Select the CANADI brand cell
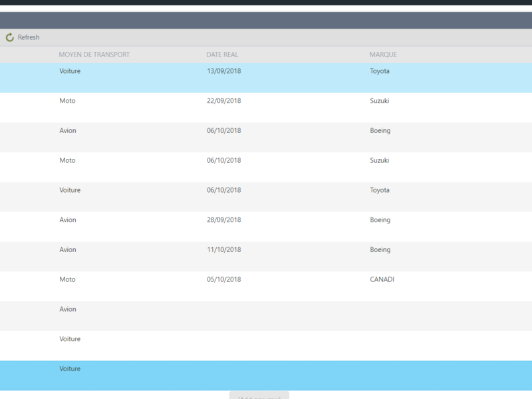This screenshot has width=532, height=399. pyautogui.click(x=382, y=280)
